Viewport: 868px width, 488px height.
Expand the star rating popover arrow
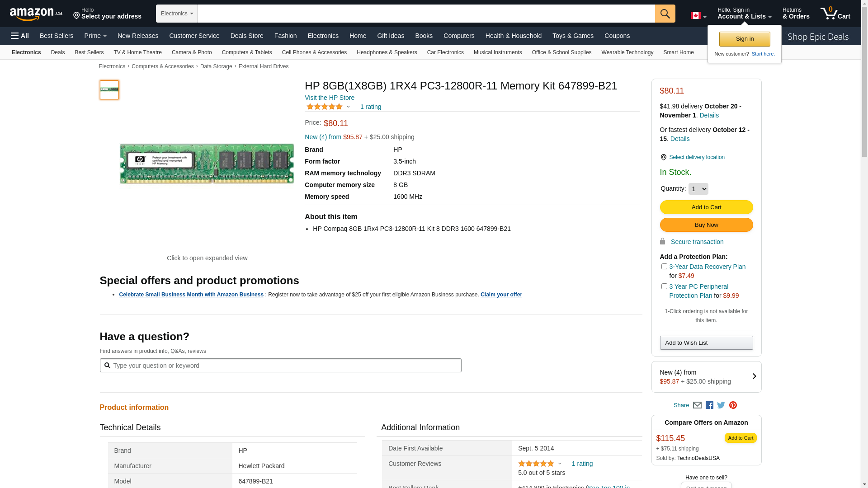[x=348, y=107]
